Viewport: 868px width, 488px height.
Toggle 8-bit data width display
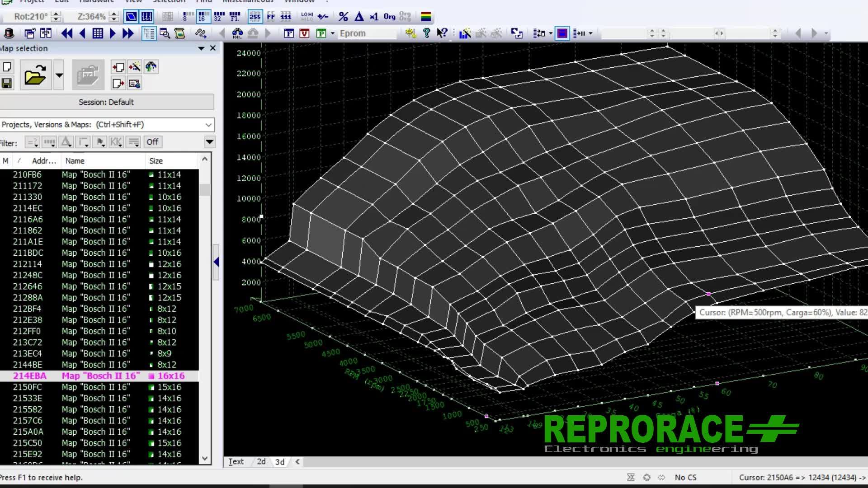coord(188,17)
